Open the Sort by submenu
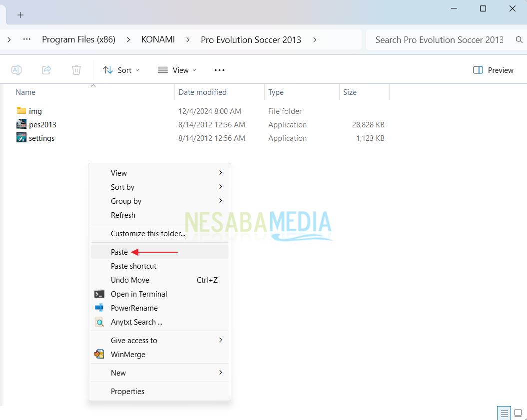The width and height of the screenshot is (527, 420). [159, 187]
